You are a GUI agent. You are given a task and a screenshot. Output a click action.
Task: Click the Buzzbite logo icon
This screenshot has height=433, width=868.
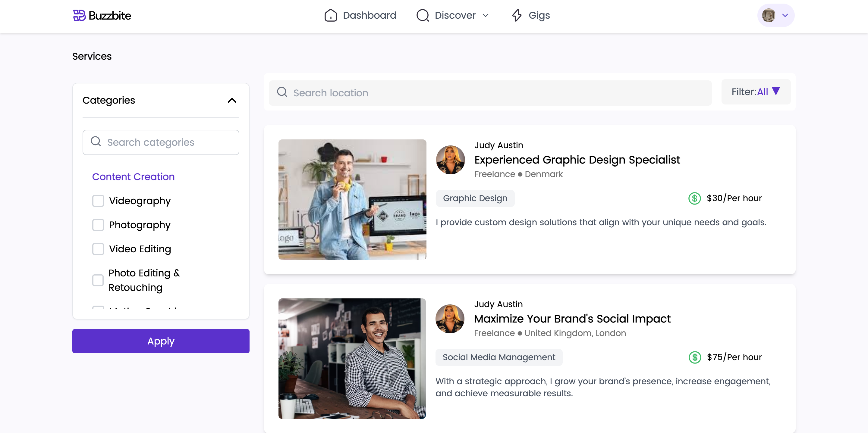[79, 15]
